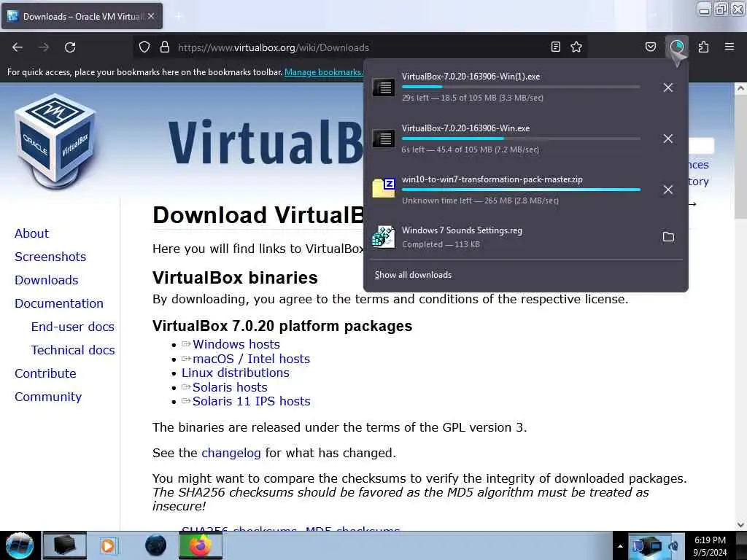Open End-user docs link
Viewport: 747px width, 560px height.
click(73, 327)
